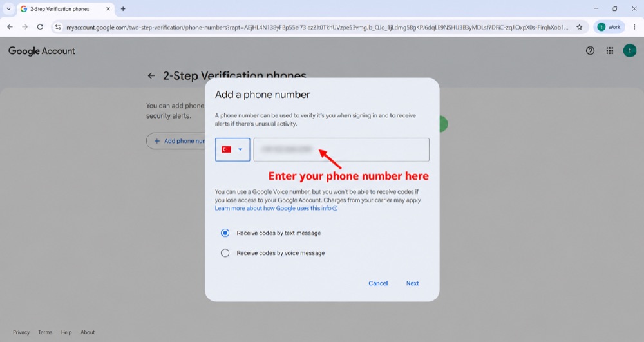Image resolution: width=644 pixels, height=342 pixels.
Task: Bookmark this page with the star
Action: [x=579, y=27]
